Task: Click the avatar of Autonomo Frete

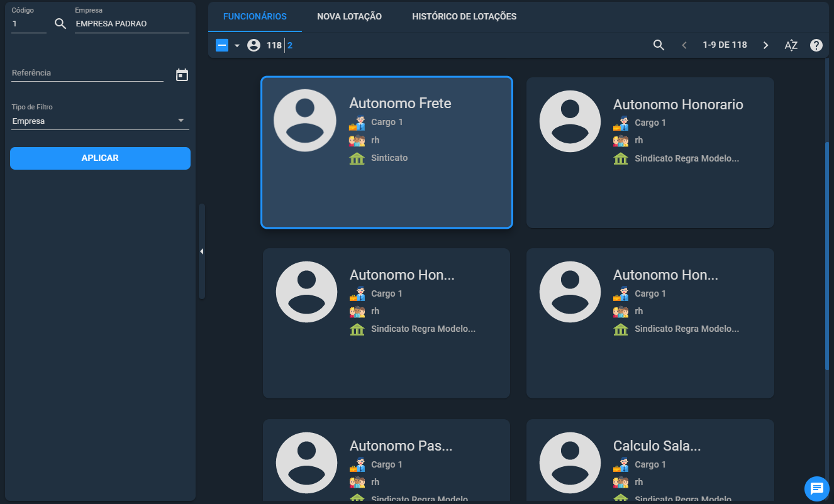Action: click(x=305, y=121)
